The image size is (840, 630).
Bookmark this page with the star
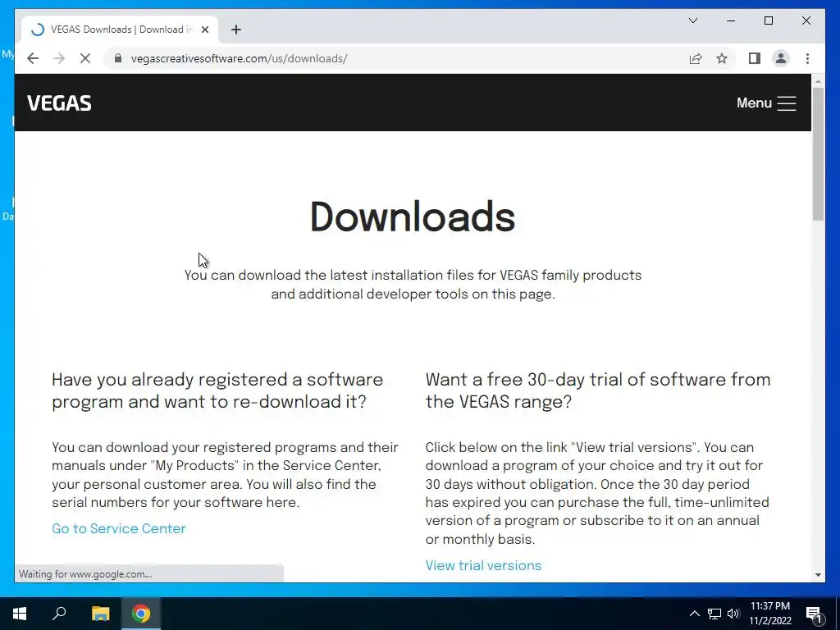pos(722,58)
